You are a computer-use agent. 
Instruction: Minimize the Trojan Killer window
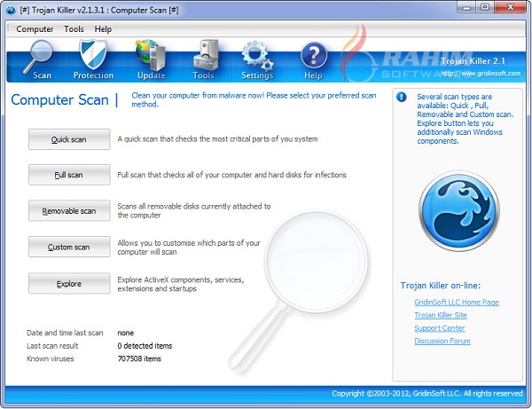(466, 7)
